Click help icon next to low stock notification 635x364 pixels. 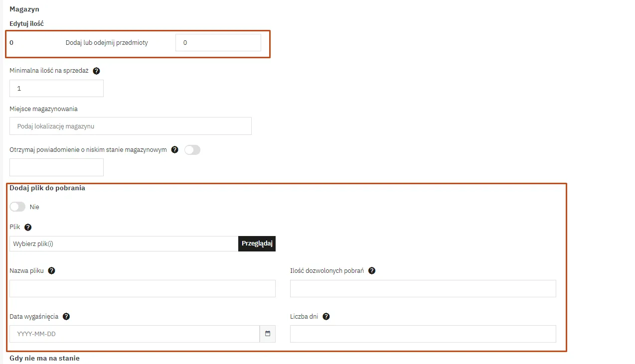[174, 150]
